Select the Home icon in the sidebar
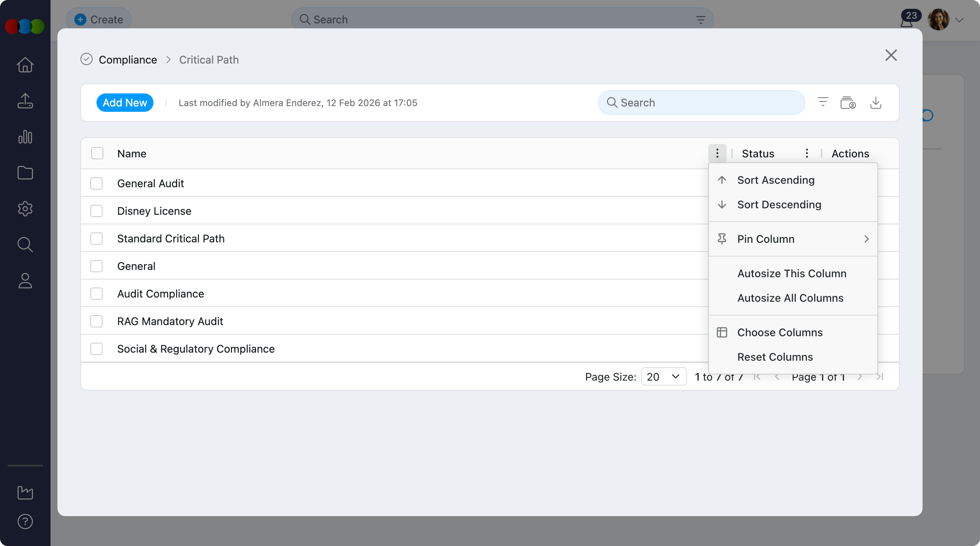Viewport: 980px width, 546px height. [x=25, y=65]
